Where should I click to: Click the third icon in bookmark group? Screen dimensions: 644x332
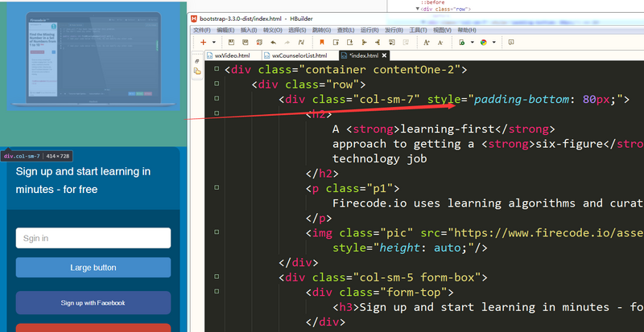click(350, 43)
